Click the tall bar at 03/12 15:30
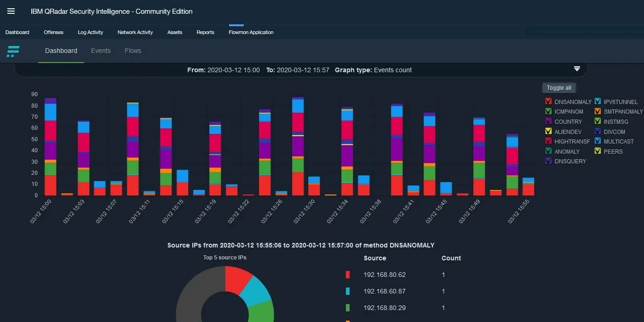Screen dimensions: 644x322 [x=298, y=146]
